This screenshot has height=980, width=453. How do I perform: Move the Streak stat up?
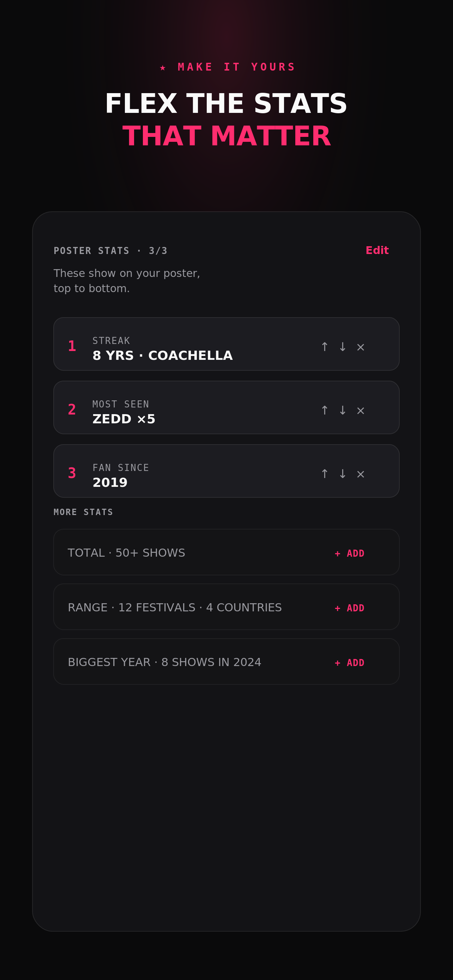[325, 346]
